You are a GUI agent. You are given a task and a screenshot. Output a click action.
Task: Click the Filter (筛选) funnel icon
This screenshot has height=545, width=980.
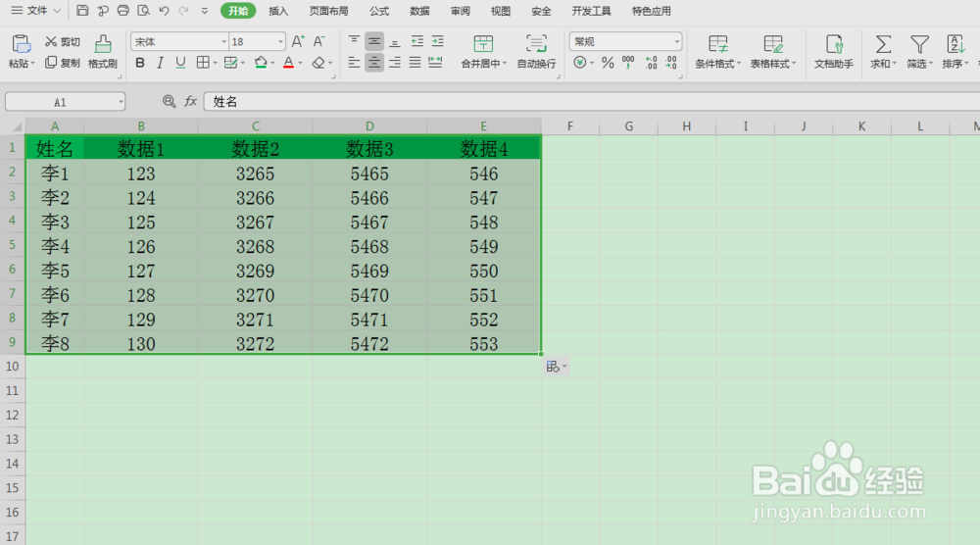[x=919, y=44]
